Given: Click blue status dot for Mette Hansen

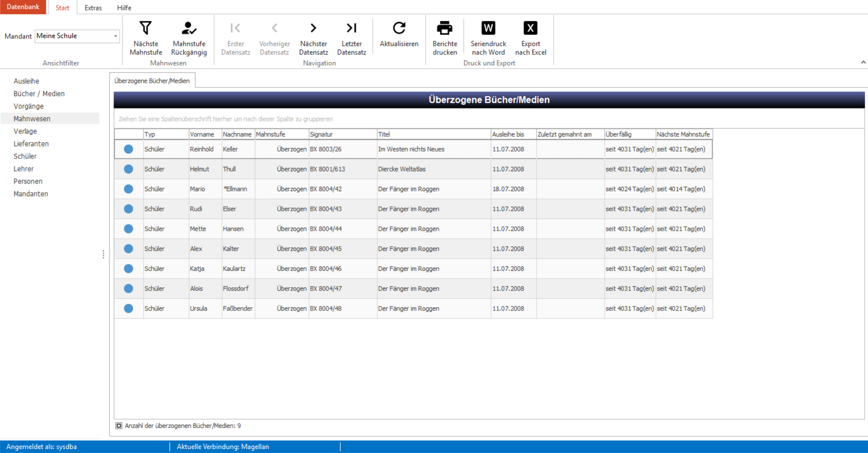Looking at the screenshot, I should pyautogui.click(x=128, y=229).
